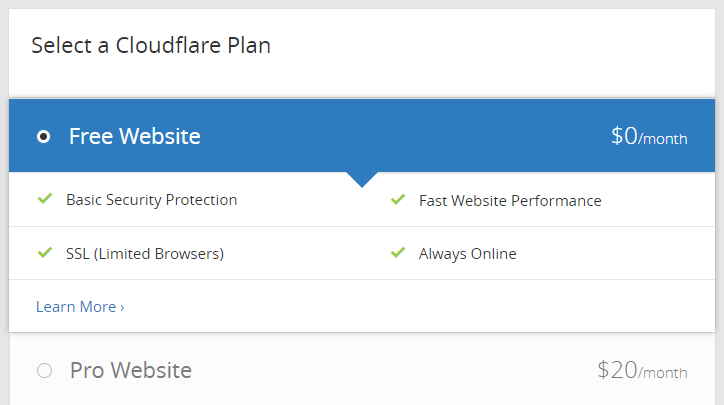Click the checkmark beside Always Online
Screen dimensions: 724x405
point(397,253)
